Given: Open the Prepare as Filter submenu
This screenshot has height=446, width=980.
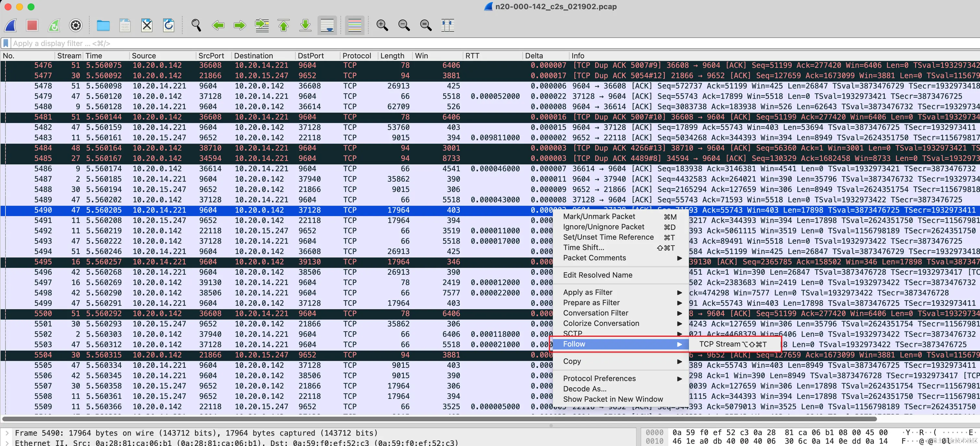Looking at the screenshot, I should click(x=621, y=302).
